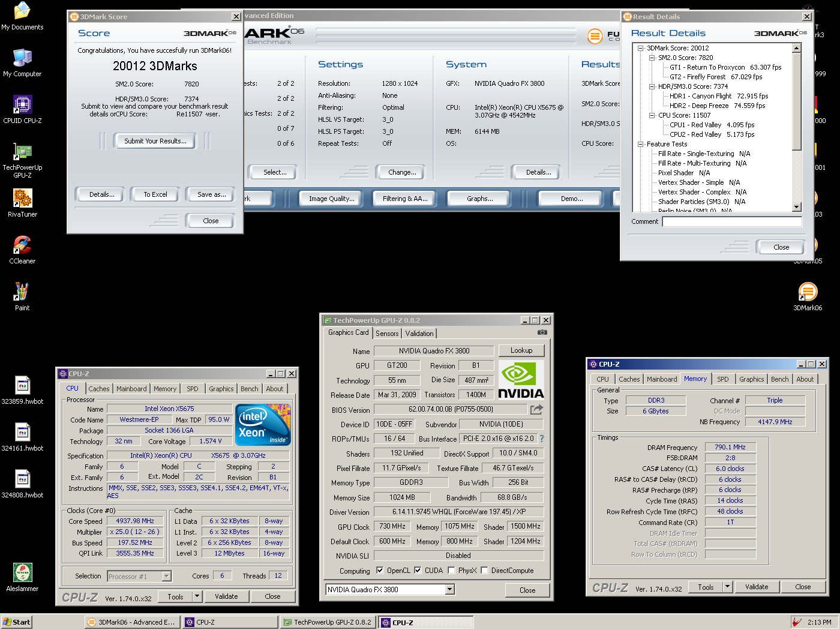Open Tools dropdown arrow in CPU-Z Memory window
The height and width of the screenshot is (630, 840).
pos(728,587)
